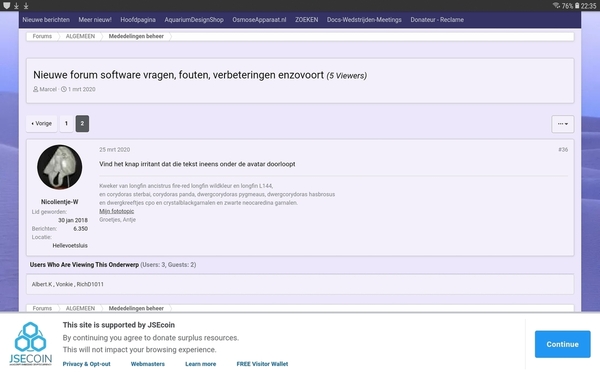
Task: Click the post date 25 mrt 2020
Action: coord(114,150)
